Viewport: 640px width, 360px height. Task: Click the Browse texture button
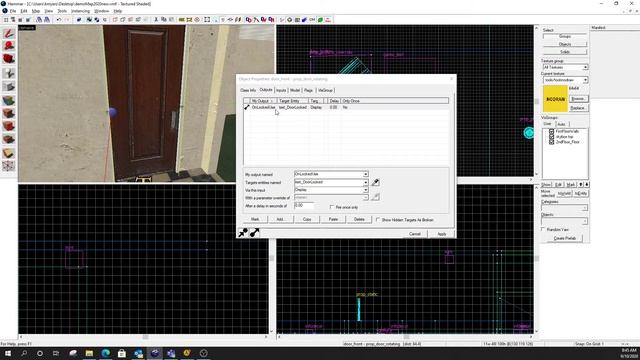(578, 99)
